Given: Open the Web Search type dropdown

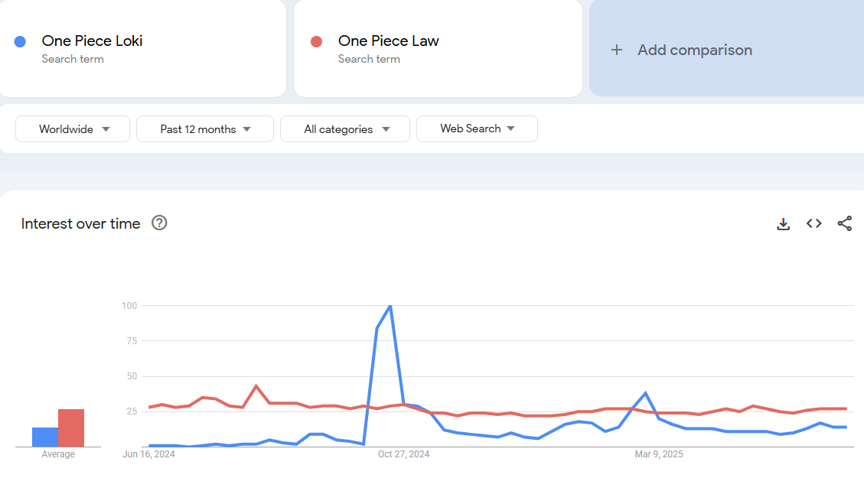Looking at the screenshot, I should [478, 129].
